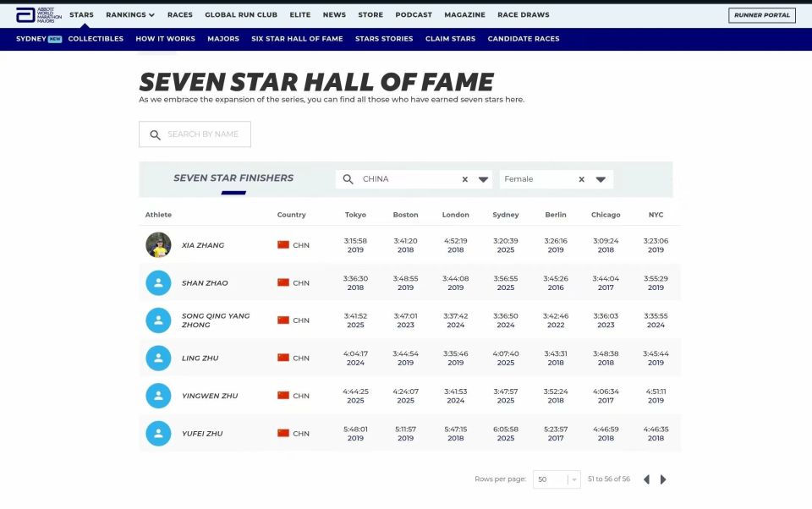The height and width of the screenshot is (509, 812).
Task: Click the Berlin column header
Action: (556, 215)
